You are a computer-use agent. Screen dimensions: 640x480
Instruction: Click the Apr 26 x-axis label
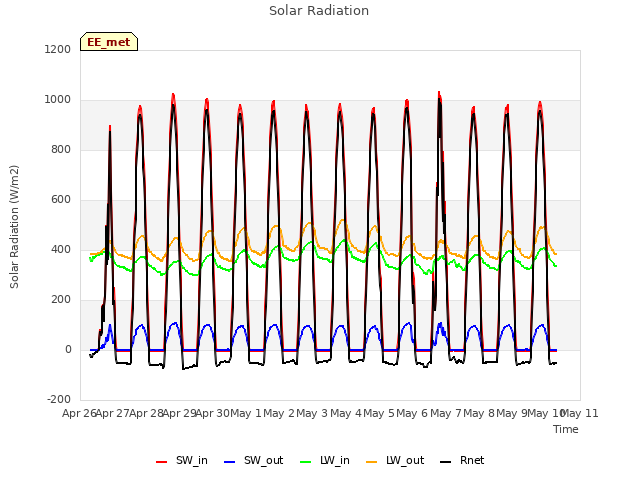click(79, 413)
